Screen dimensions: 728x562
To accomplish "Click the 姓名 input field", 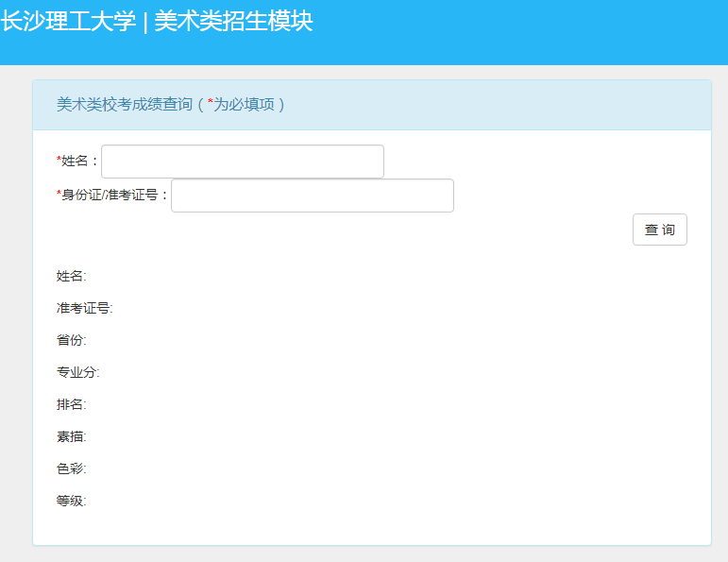I will pos(243,162).
